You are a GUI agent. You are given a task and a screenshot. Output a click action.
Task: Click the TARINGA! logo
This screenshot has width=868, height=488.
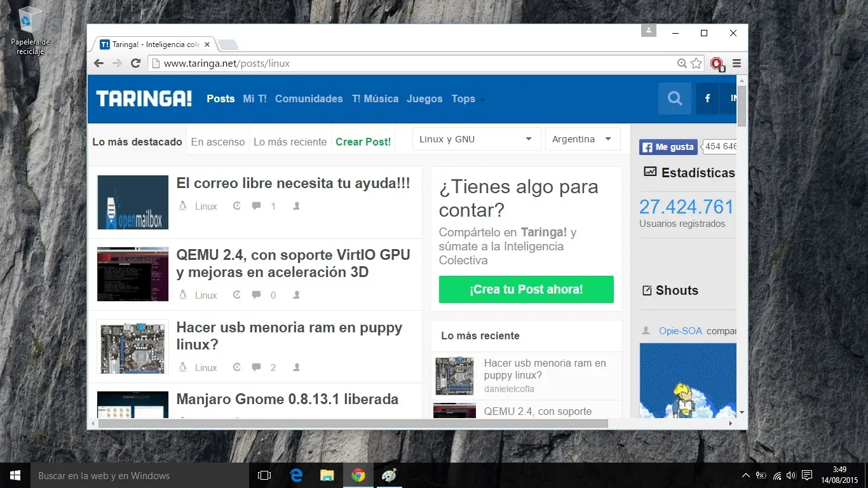143,98
